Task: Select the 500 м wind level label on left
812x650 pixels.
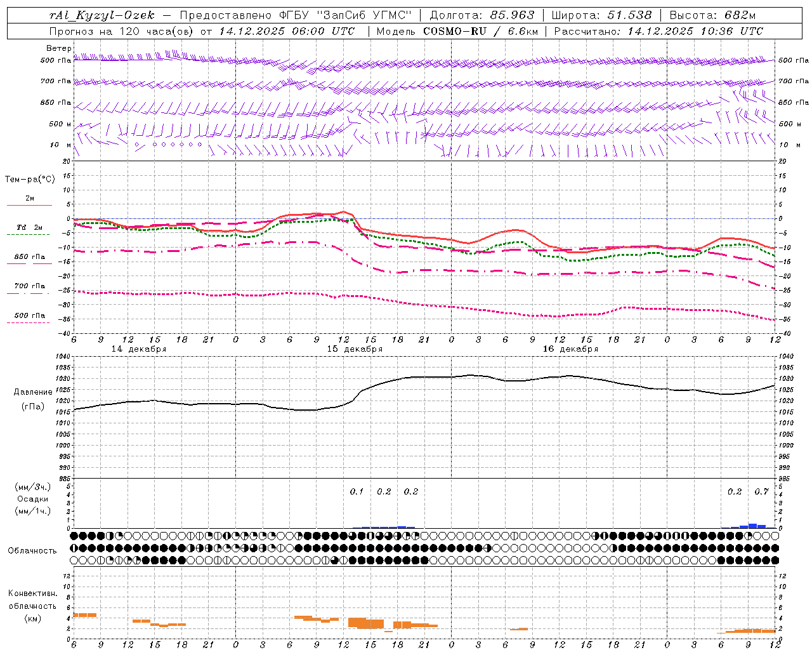Action: click(60, 124)
